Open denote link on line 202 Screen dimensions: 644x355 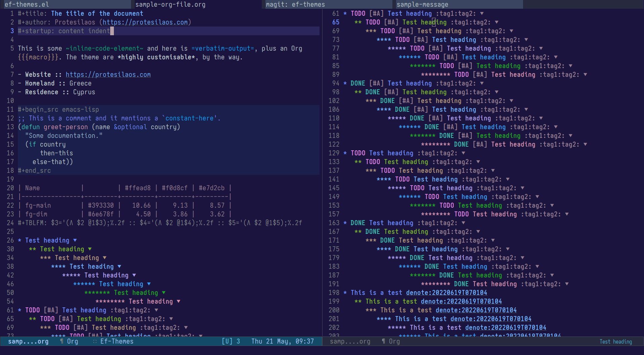tap(506, 327)
